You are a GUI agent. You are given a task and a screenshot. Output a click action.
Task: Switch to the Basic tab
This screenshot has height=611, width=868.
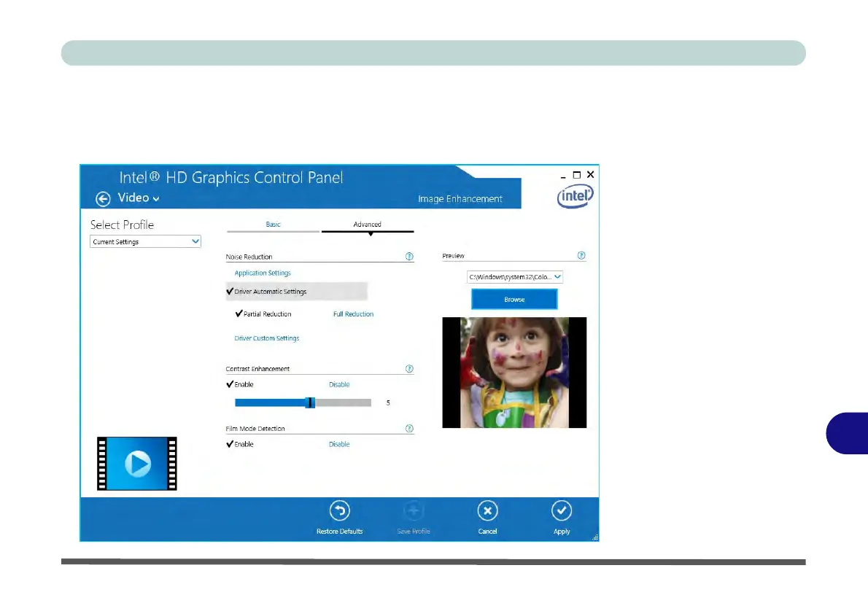273,225
